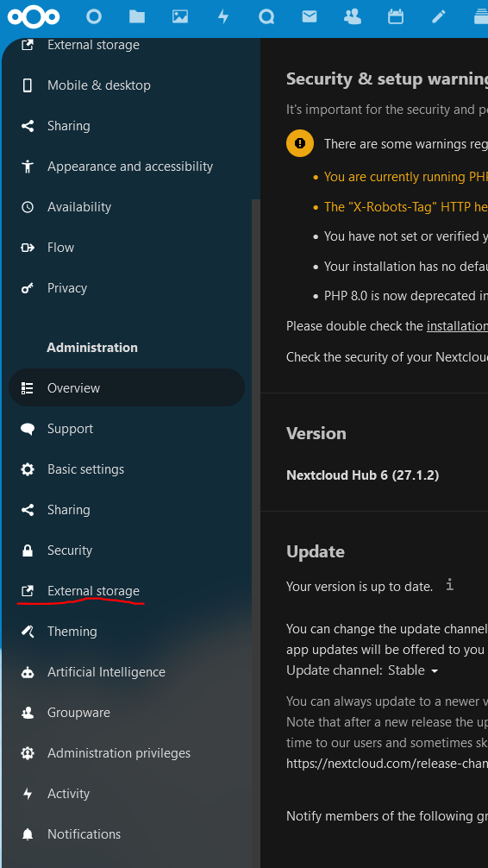The width and height of the screenshot is (488, 868).
Task: Follow the underlined installation link
Action: 457,326
